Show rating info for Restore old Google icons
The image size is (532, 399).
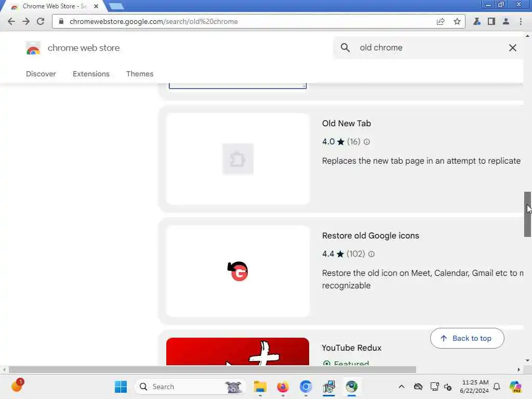[x=371, y=254]
